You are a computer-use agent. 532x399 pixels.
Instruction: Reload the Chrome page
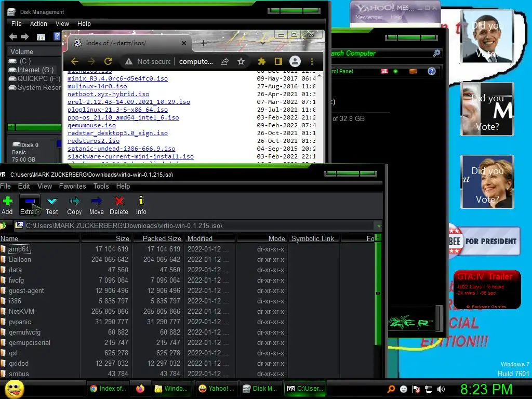(x=108, y=61)
